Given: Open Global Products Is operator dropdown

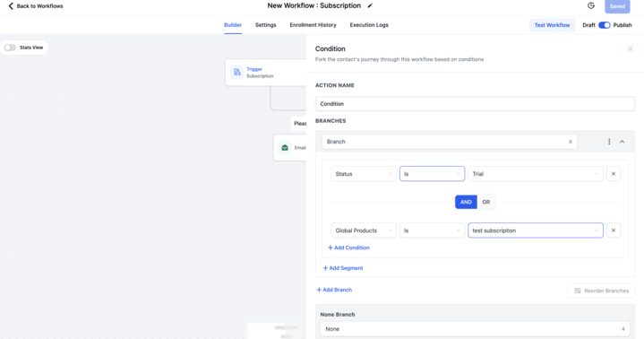Looking at the screenshot, I should click(x=432, y=230).
